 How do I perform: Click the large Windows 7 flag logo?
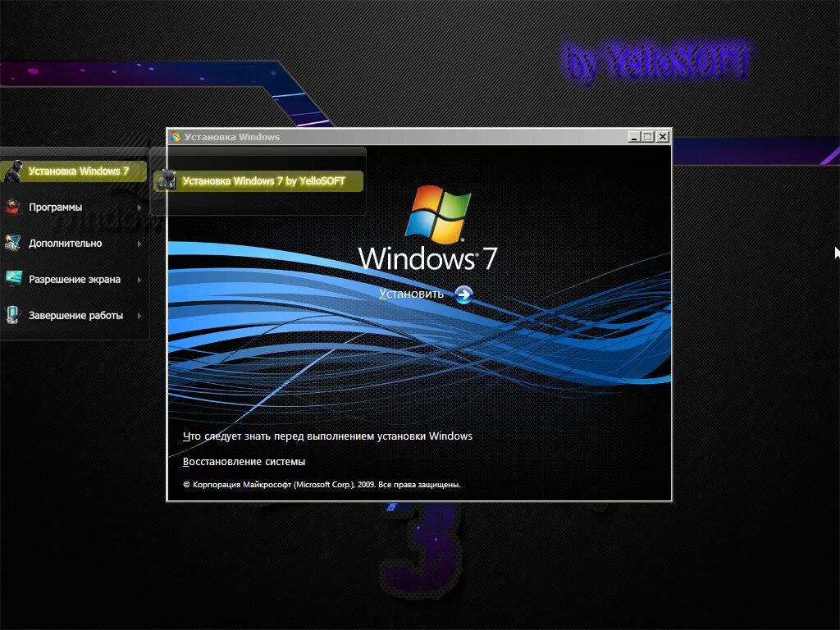(438, 213)
